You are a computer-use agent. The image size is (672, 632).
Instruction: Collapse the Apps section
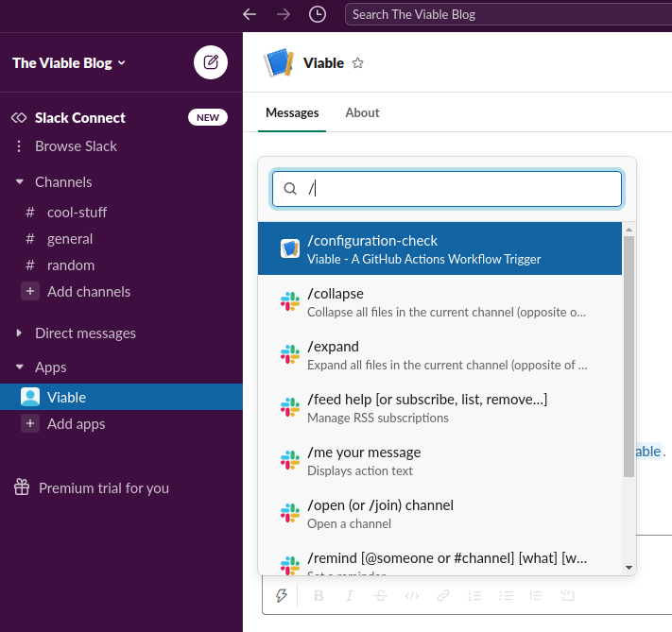(x=19, y=367)
